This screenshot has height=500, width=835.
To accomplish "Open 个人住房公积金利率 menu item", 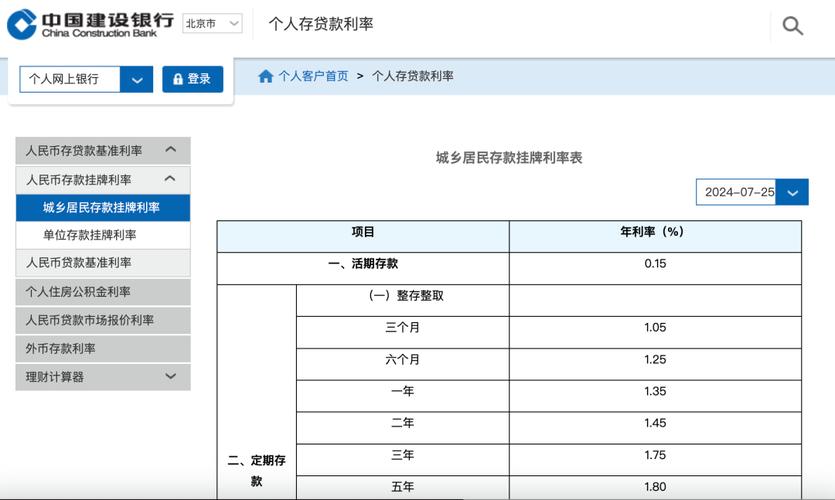I will click(103, 292).
